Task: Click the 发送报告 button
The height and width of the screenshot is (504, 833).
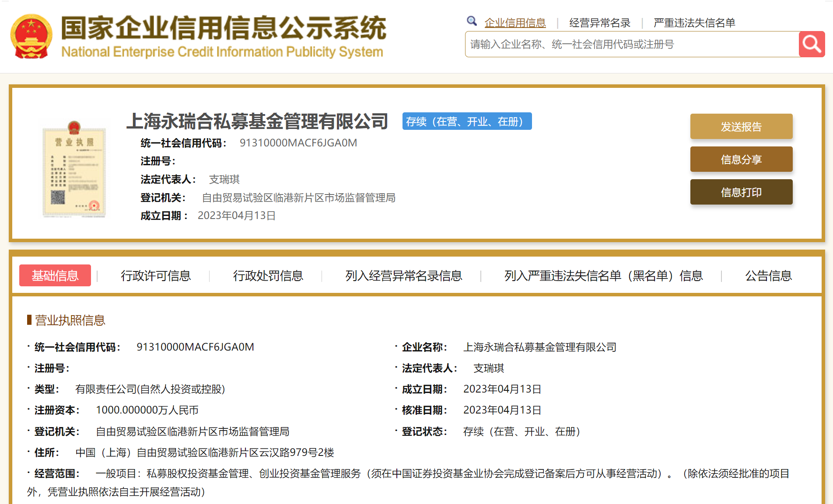Action: click(x=741, y=127)
